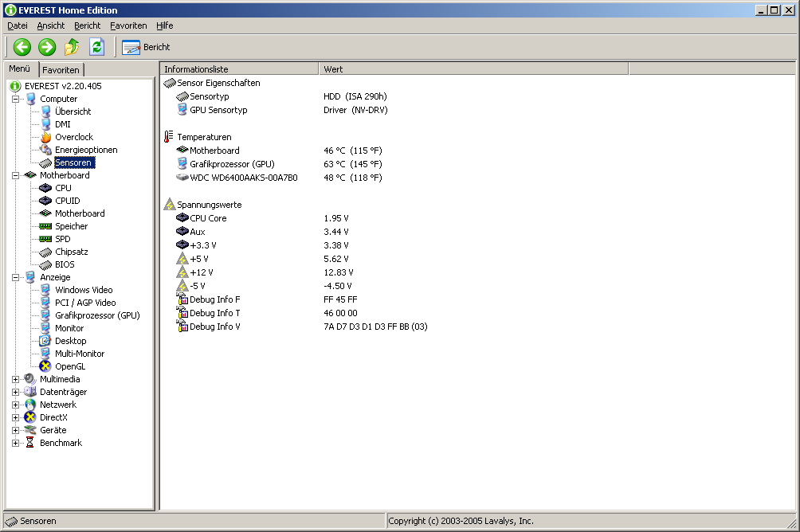This screenshot has height=532, width=800.
Task: Select the Debug Info F row
Action: pos(266,299)
